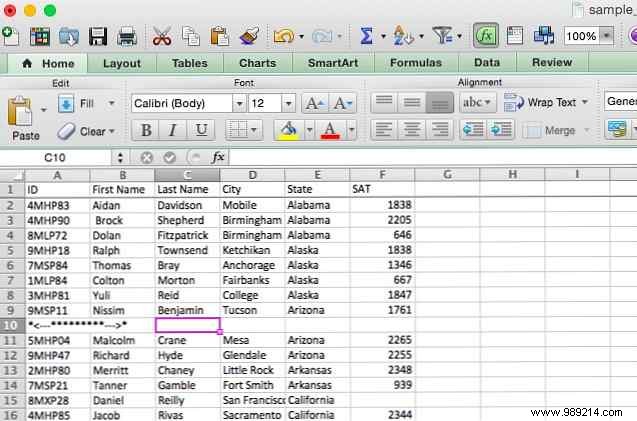637x421 pixels.
Task: Apply the red font color
Action: pos(330,130)
